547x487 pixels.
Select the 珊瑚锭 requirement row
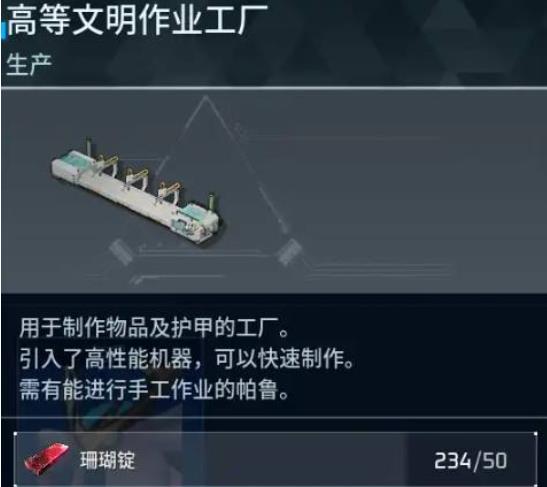point(275,459)
